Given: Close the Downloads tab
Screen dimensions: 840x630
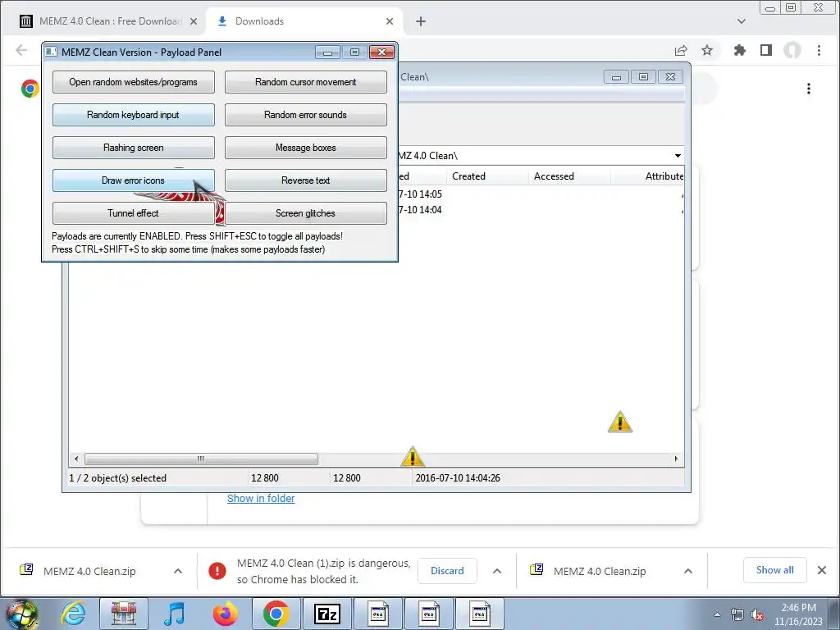Looking at the screenshot, I should pyautogui.click(x=390, y=21).
